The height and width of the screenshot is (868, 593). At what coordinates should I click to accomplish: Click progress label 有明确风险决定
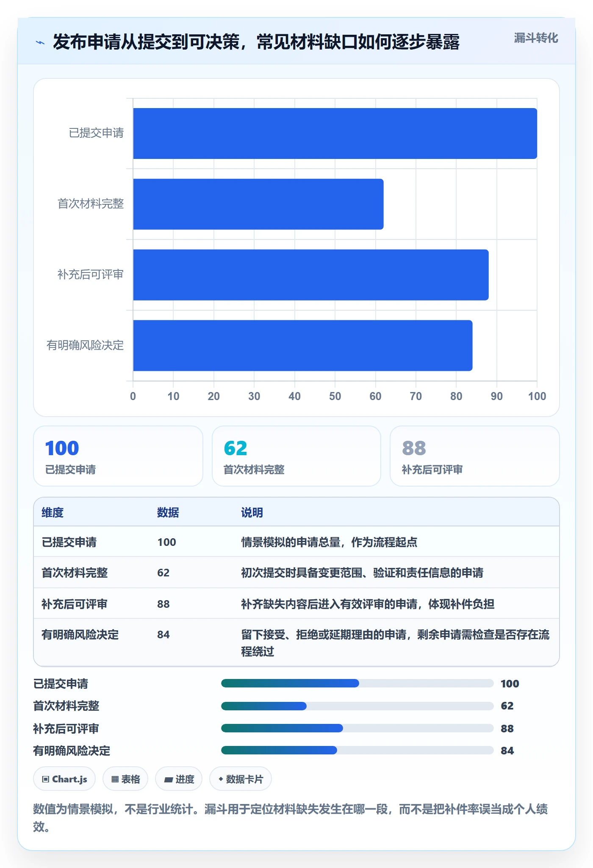tap(72, 751)
